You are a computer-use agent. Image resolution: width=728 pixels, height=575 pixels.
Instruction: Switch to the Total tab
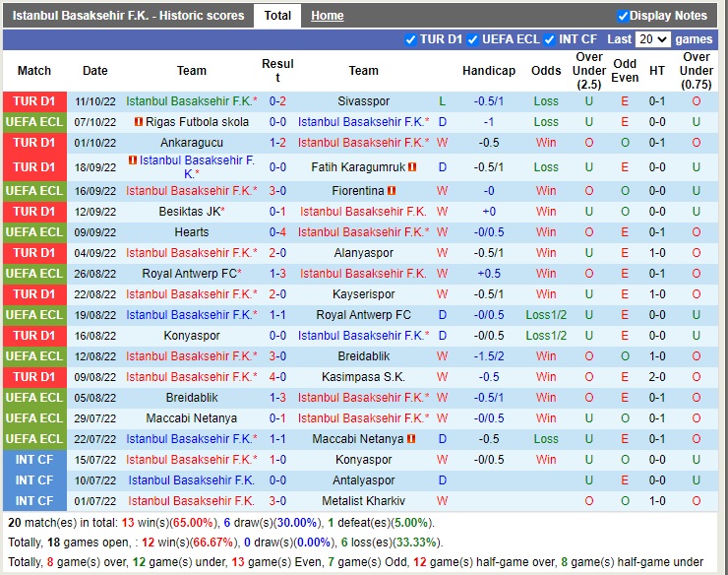277,16
